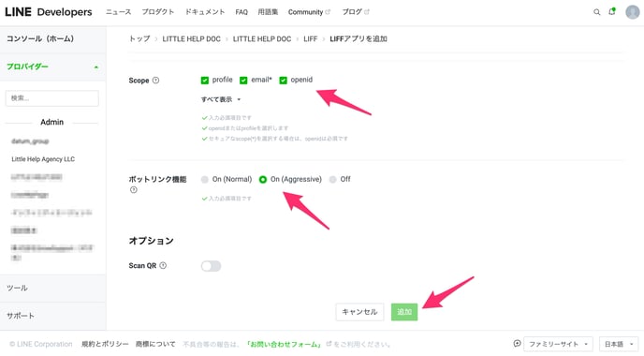This screenshot has width=644, height=356.
Task: Click the LIFFアプリを追加 breadcrumb text
Action: coord(359,38)
